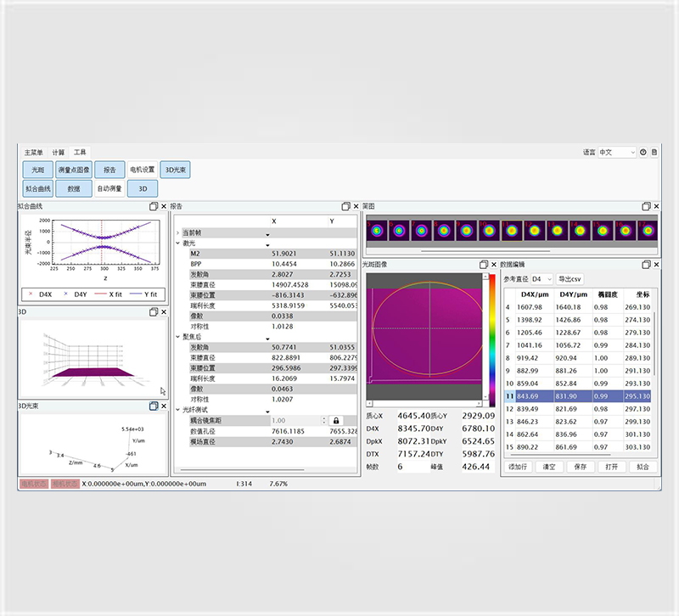Click the 添加行 button
Screen dimensions: 679x616
(x=517, y=467)
